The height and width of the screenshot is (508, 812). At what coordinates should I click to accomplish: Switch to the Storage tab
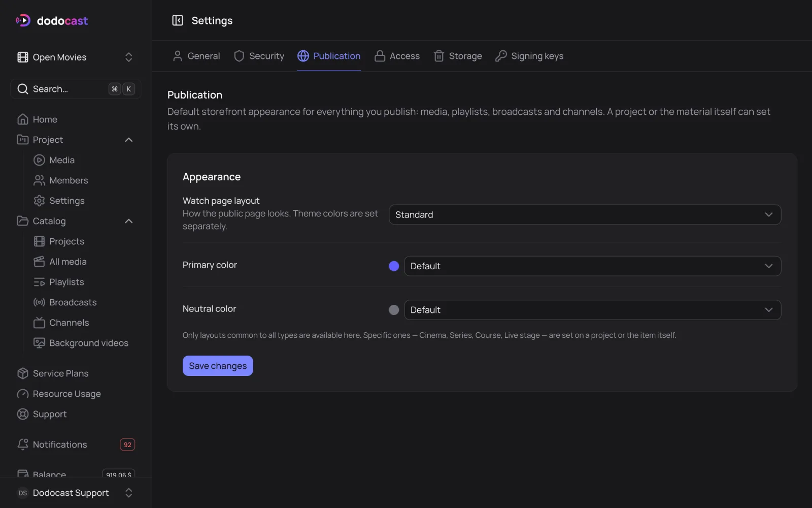point(458,56)
